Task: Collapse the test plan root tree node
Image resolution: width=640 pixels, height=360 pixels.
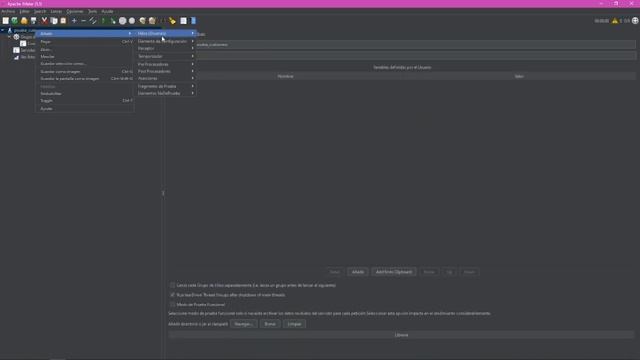Action: click(x=3, y=30)
